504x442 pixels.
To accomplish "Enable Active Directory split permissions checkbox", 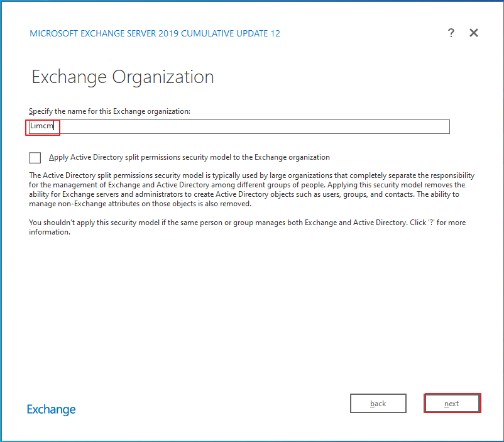I will 35,158.
